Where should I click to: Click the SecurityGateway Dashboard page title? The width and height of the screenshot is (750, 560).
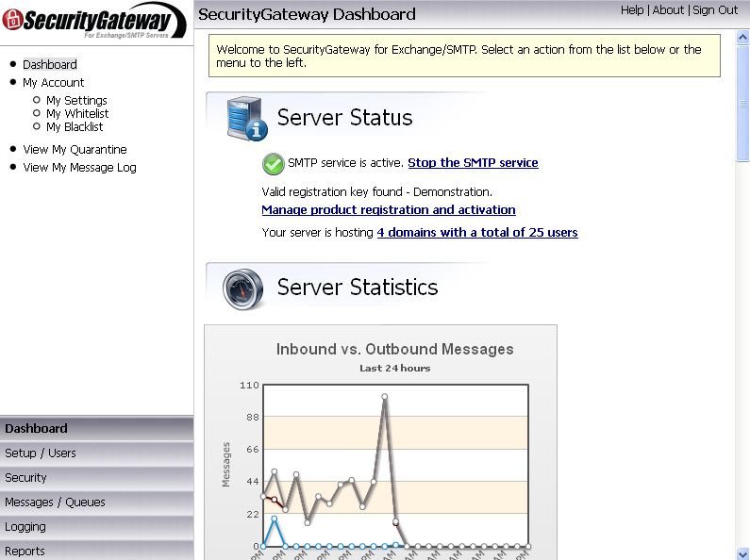[x=307, y=14]
